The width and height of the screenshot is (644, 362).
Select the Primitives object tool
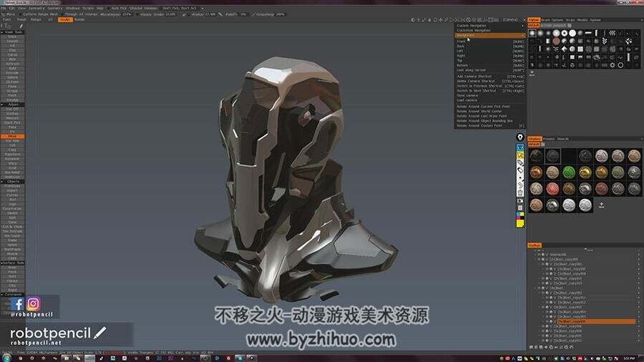point(13,186)
